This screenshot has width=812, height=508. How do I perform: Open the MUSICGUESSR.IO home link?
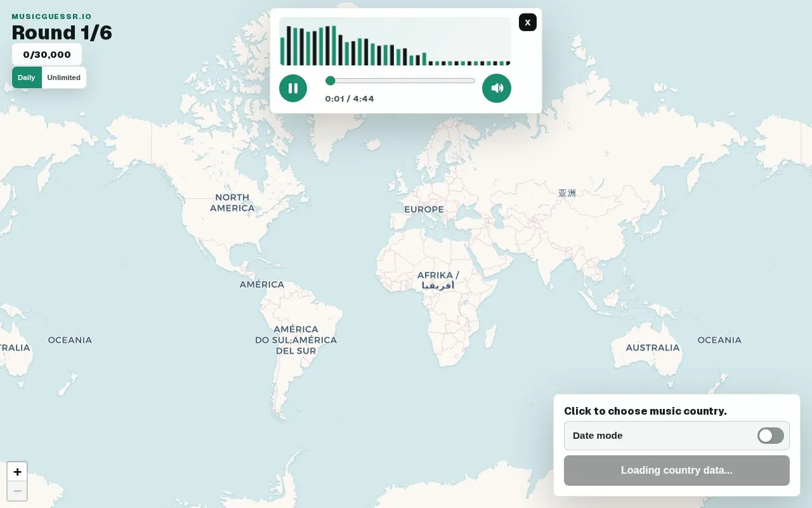pyautogui.click(x=51, y=17)
